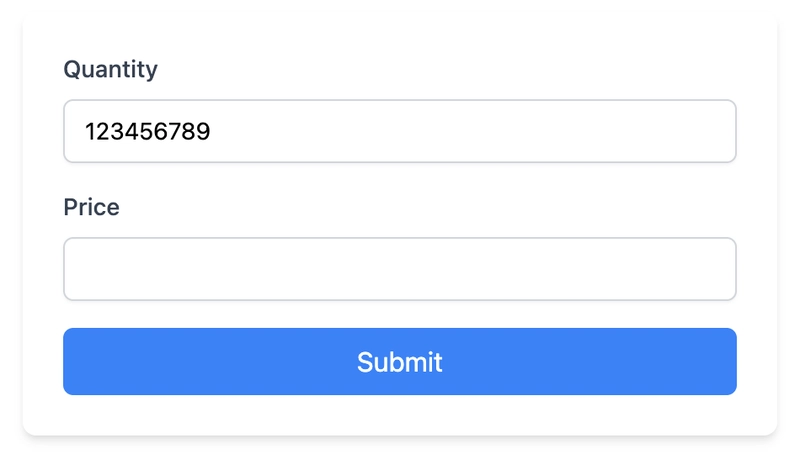
Task: Hit the Submit button below Price
Action: click(400, 361)
